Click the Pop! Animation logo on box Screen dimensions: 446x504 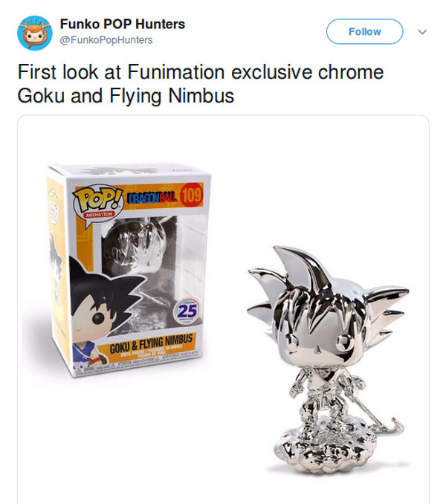pyautogui.click(x=95, y=200)
